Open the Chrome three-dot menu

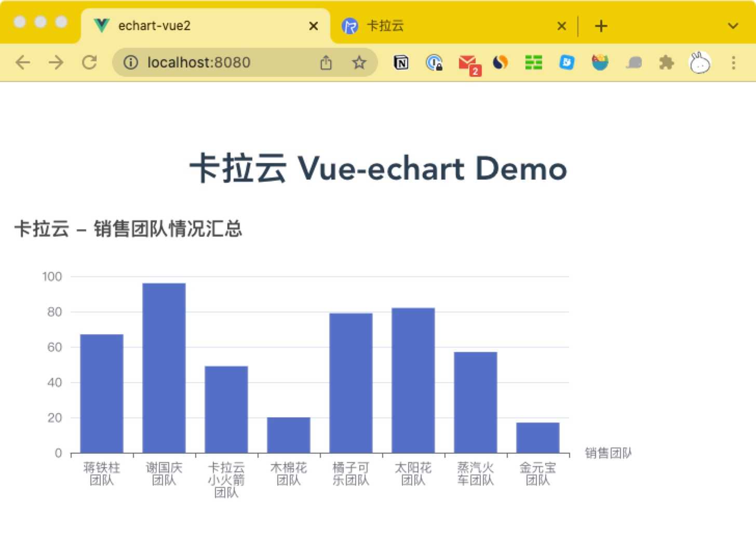[733, 63]
